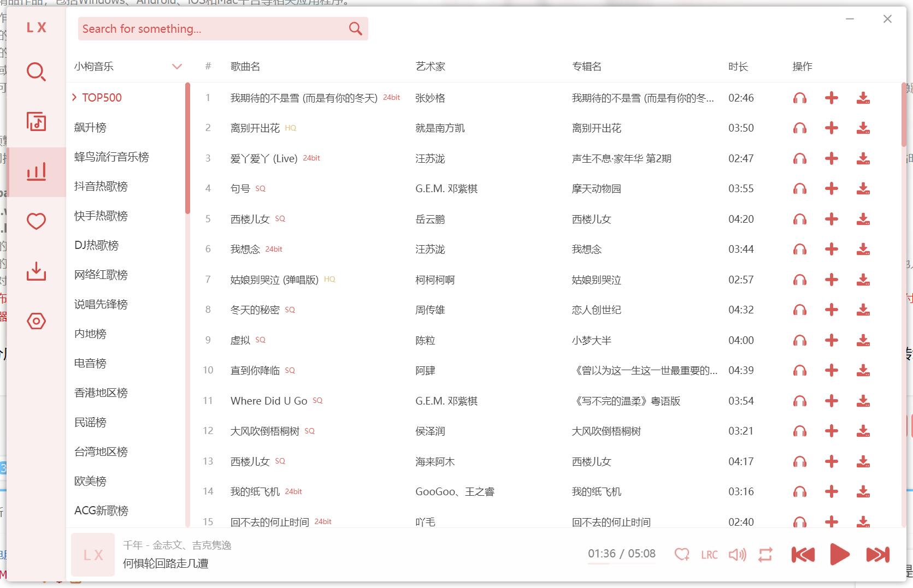This screenshot has height=588, width=913.
Task: Click the search magnifier button
Action: tap(355, 29)
